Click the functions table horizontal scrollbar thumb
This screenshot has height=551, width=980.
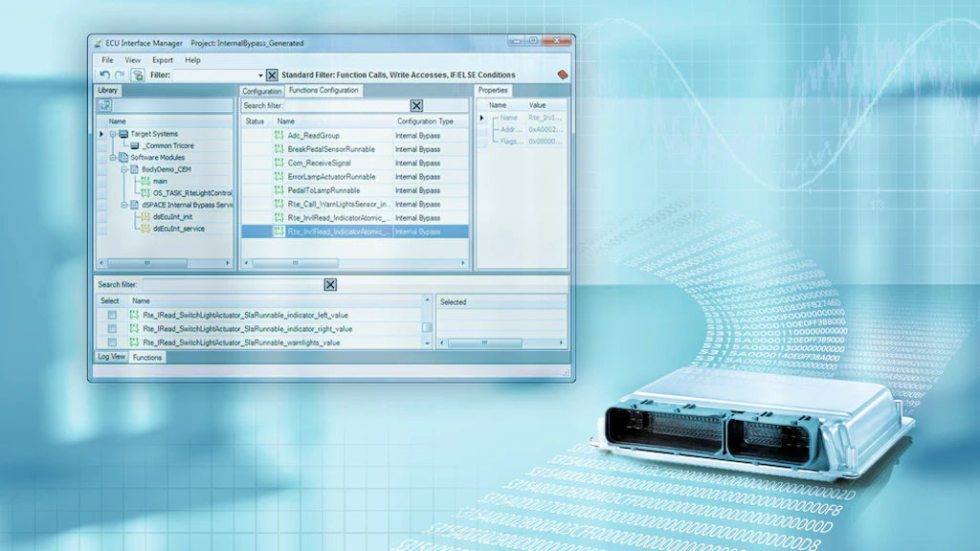(x=295, y=263)
